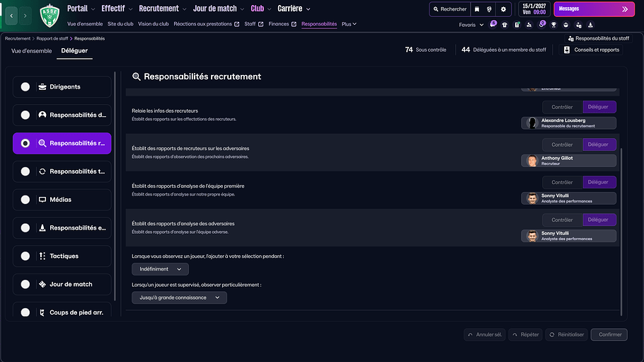Open the settings gear icon
The width and height of the screenshot is (644, 362).
click(503, 9)
